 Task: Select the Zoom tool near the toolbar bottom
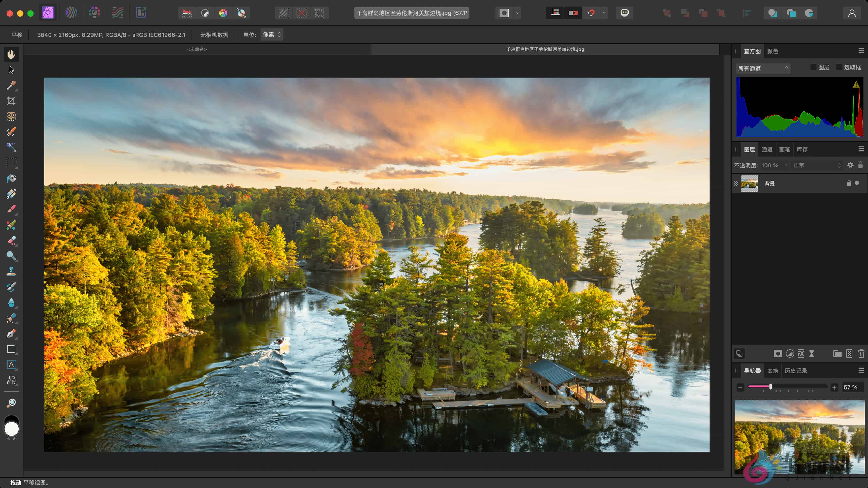(11, 402)
